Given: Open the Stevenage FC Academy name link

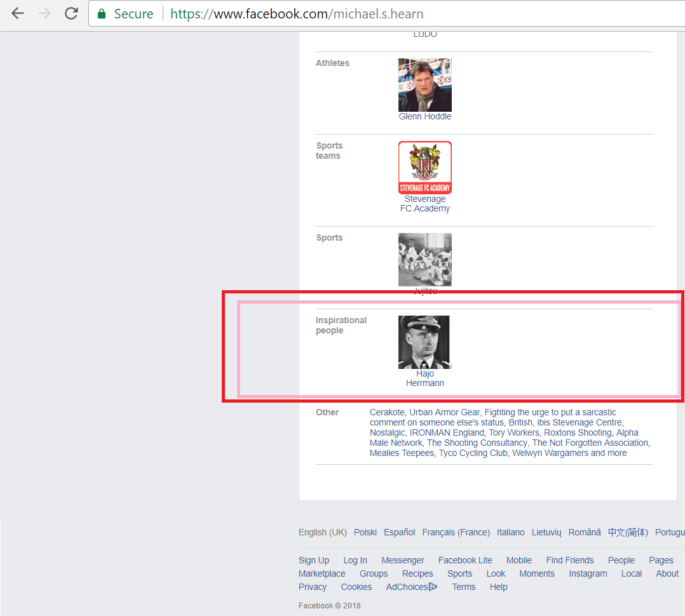Looking at the screenshot, I should click(x=424, y=204).
